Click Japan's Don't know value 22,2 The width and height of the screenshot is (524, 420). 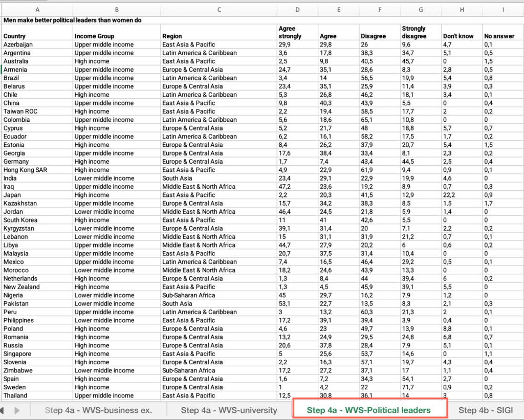coord(462,195)
